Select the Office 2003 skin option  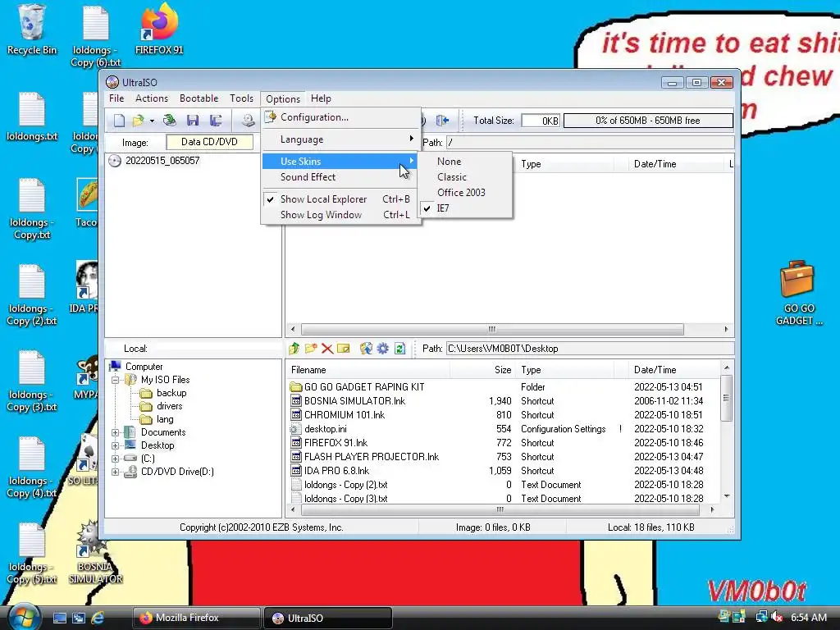[465, 192]
